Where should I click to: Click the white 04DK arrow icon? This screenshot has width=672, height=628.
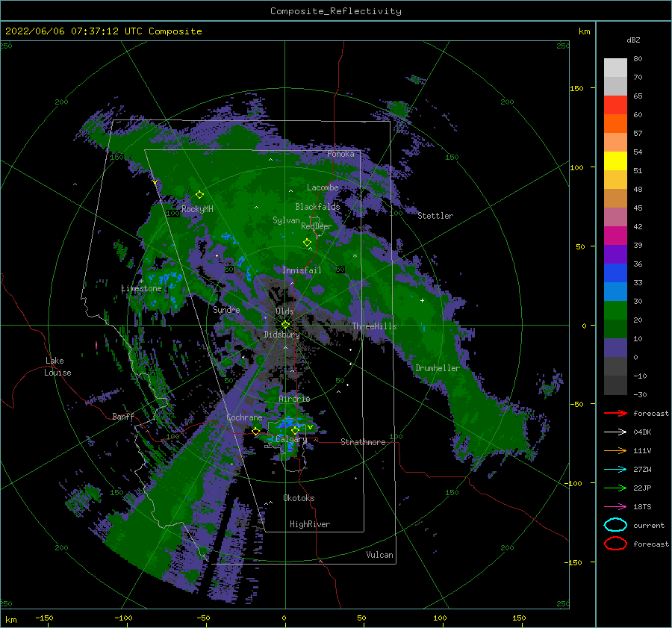615,432
